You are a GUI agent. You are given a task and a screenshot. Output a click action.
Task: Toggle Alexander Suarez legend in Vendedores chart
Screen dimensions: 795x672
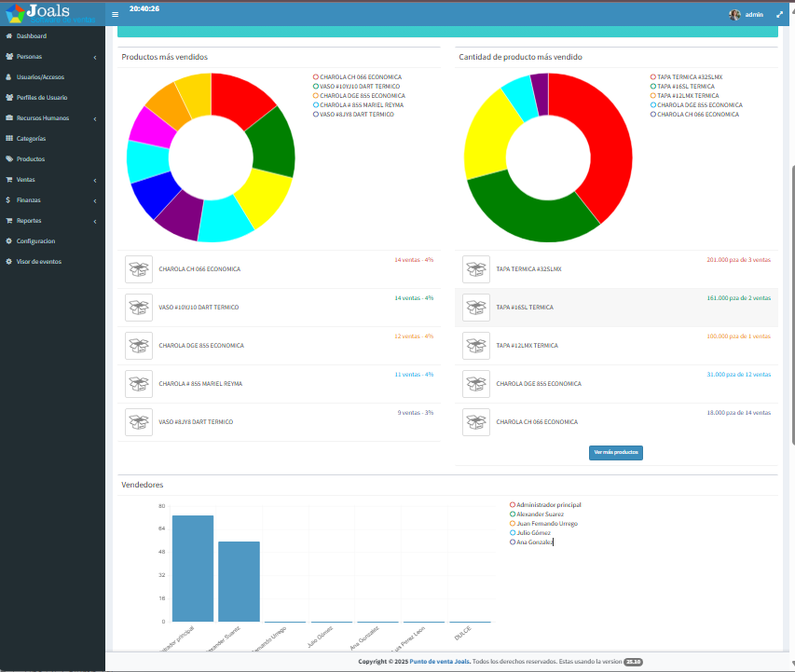pos(537,514)
